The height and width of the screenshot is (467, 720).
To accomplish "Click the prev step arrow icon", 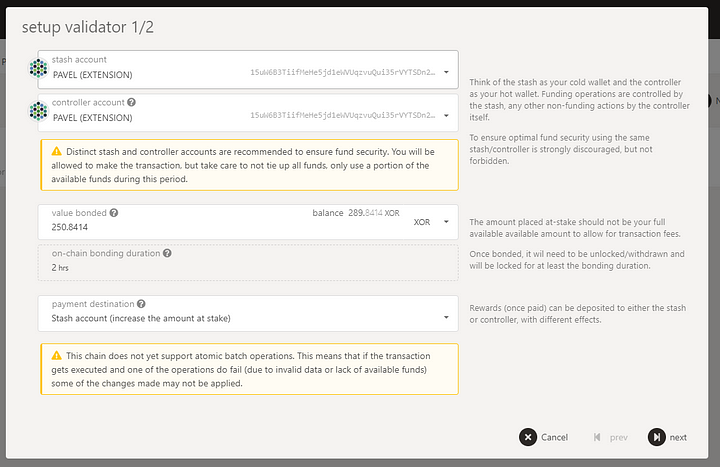I will point(597,437).
